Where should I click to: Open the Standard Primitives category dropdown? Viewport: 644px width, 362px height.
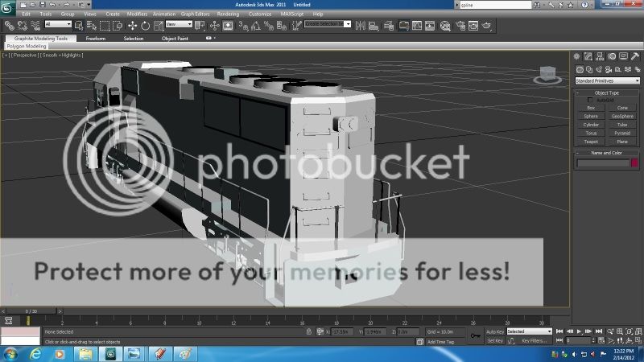(x=607, y=80)
